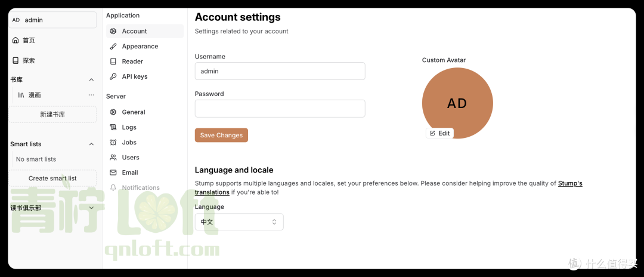Collapse the Smart lists section

[92, 144]
